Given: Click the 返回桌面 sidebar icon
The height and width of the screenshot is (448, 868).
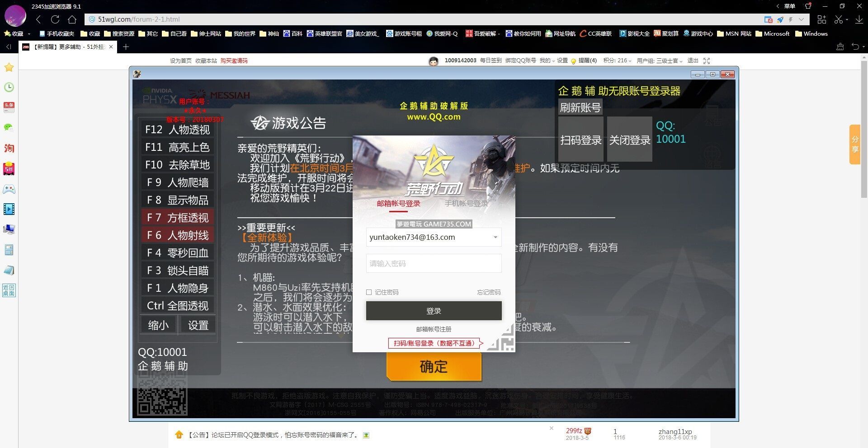Looking at the screenshot, I should click(x=9, y=290).
